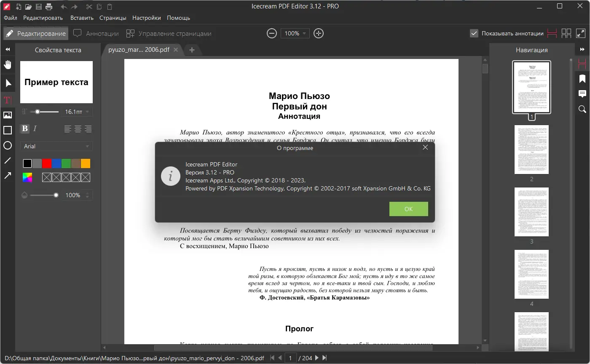This screenshot has height=364, width=590.
Task: Collapse the left Свойства текста panel
Action: pos(8,50)
